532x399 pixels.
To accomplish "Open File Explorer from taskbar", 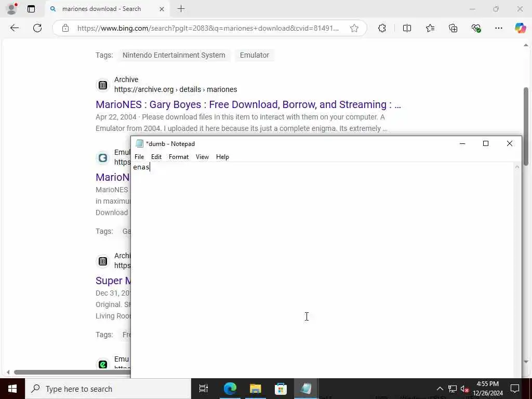I will pyautogui.click(x=255, y=389).
